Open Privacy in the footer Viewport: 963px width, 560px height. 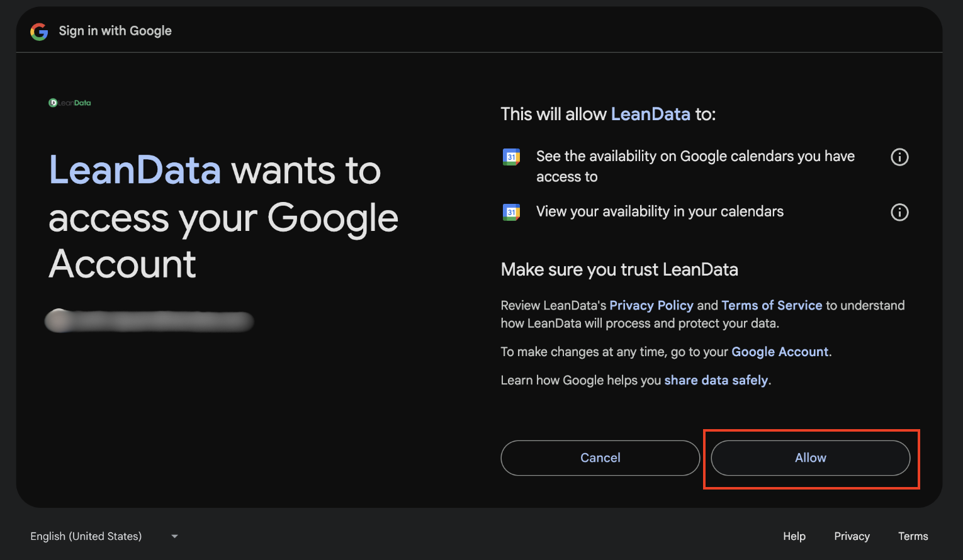[x=852, y=536]
